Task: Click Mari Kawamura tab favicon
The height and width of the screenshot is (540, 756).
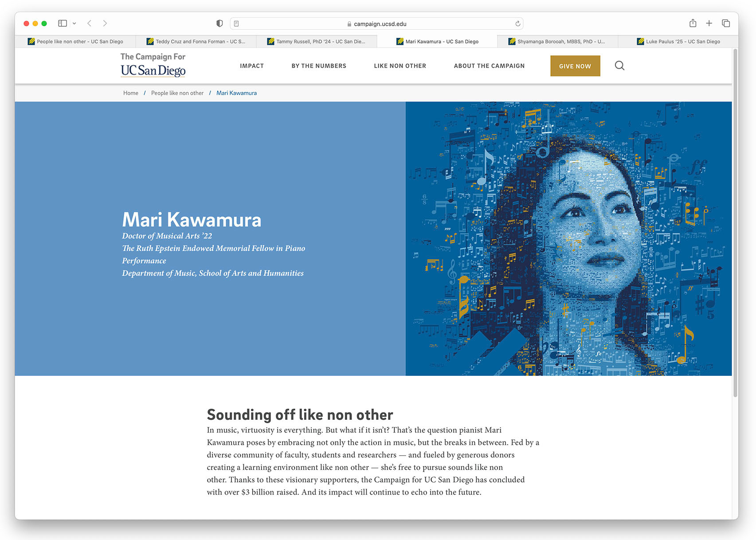Action: pyautogui.click(x=400, y=41)
